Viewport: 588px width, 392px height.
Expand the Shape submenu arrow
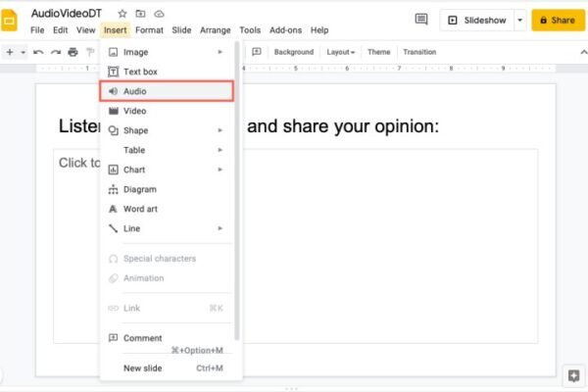[220, 130]
